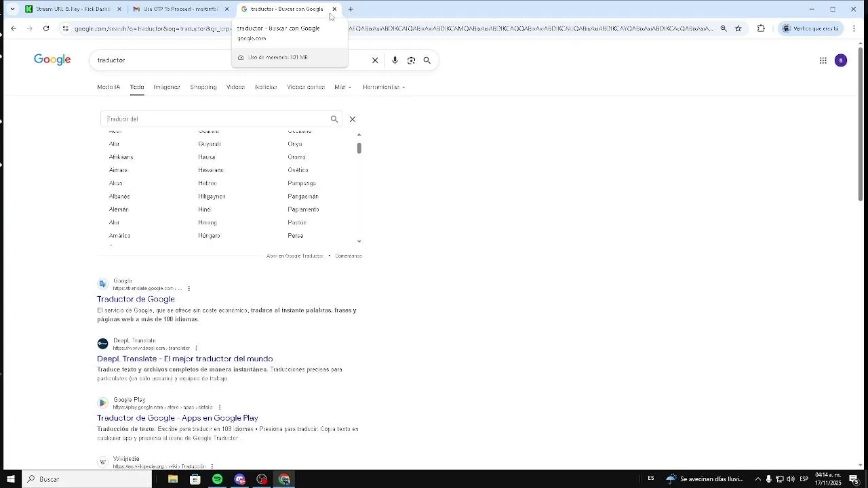Open Traductor de Google Apps en Google Play
This screenshot has width=868, height=488.
(178, 418)
